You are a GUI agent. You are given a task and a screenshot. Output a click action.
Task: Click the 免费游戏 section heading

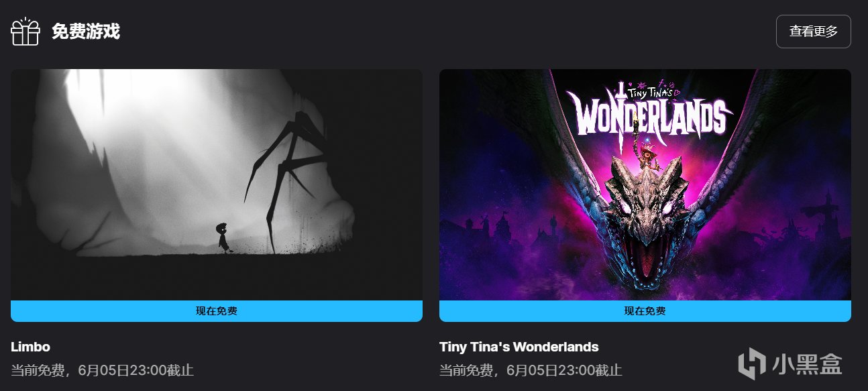[x=86, y=31]
